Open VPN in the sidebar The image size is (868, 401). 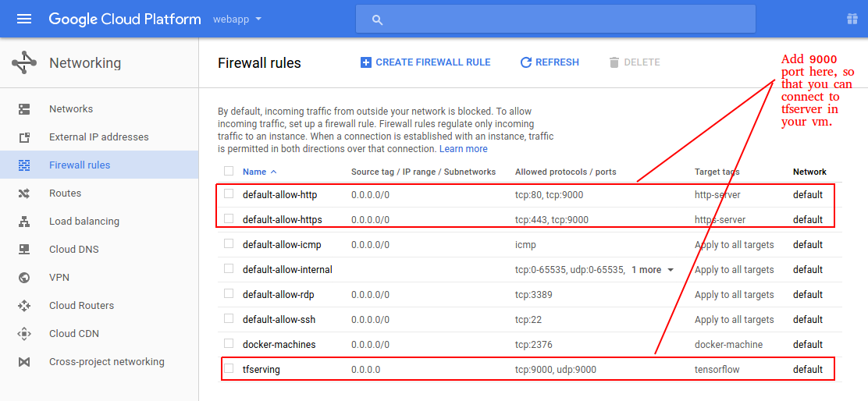(59, 278)
